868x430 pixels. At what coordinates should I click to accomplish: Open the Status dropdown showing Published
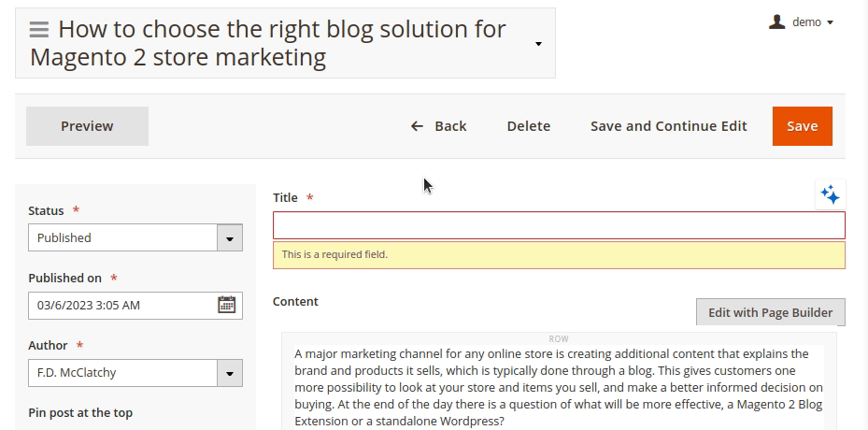[x=135, y=237]
